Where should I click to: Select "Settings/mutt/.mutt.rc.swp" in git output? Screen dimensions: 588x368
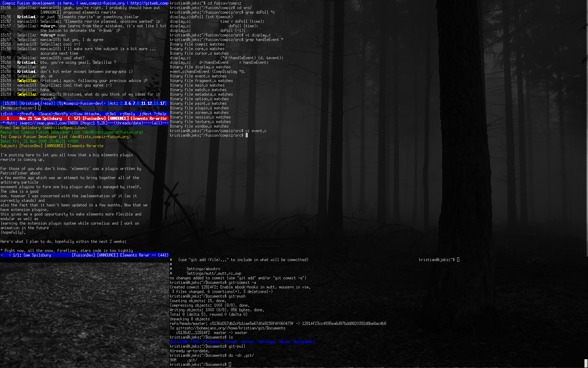[214, 273]
